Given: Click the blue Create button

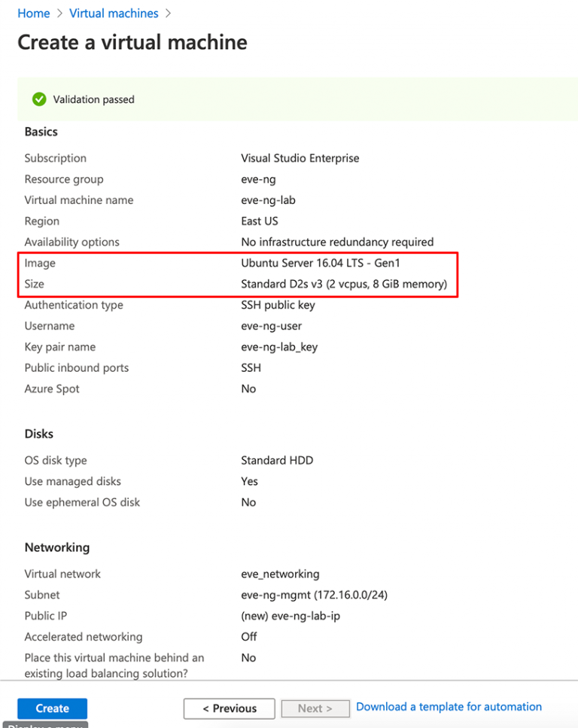Looking at the screenshot, I should pyautogui.click(x=51, y=708).
